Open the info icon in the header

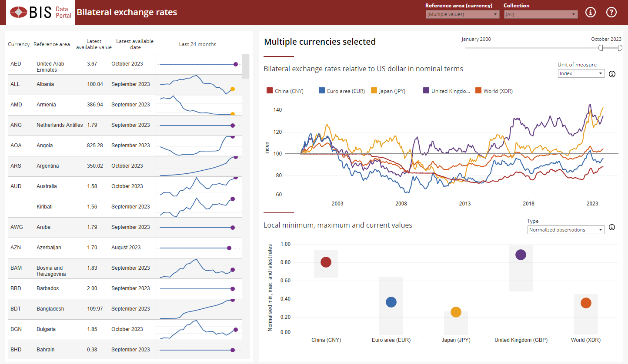pos(590,12)
